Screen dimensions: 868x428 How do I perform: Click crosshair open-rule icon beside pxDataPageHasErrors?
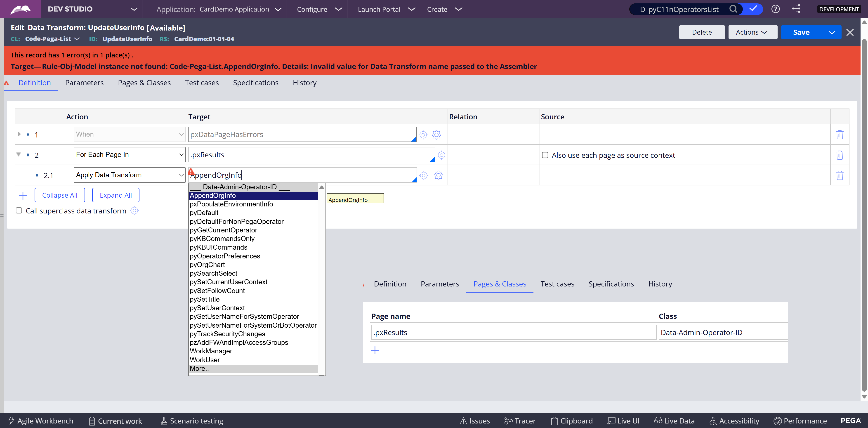[423, 135]
